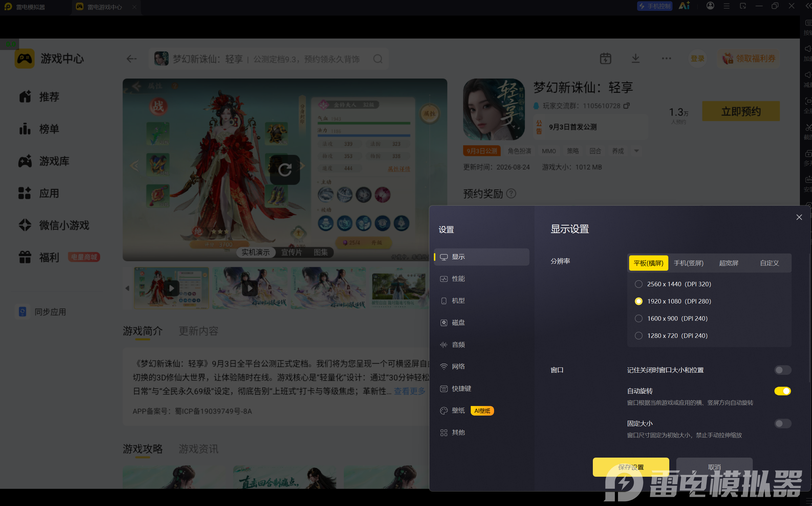
Task: Expand the game tags dropdown arrow
Action: point(636,151)
